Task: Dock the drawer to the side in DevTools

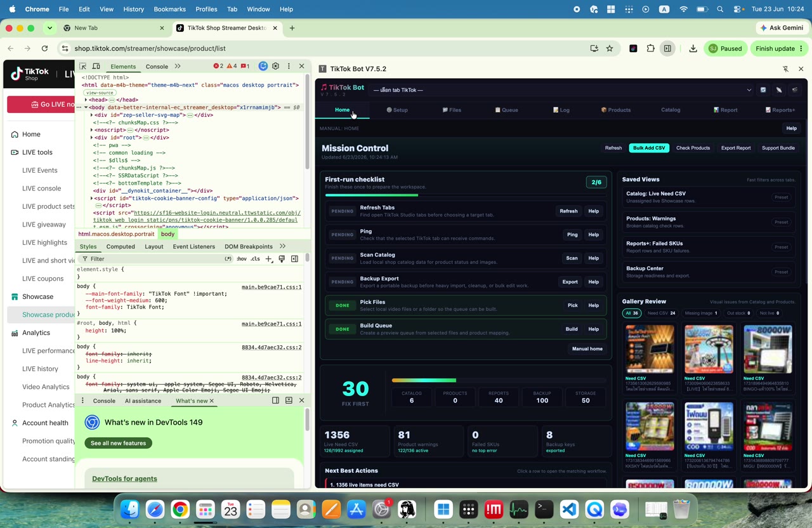Action: pyautogui.click(x=275, y=400)
